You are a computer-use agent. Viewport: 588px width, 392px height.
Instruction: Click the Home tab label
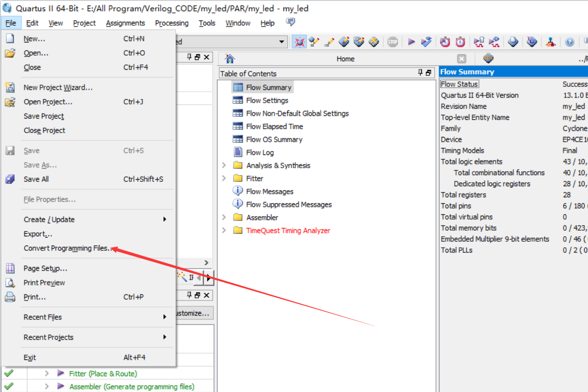click(345, 59)
